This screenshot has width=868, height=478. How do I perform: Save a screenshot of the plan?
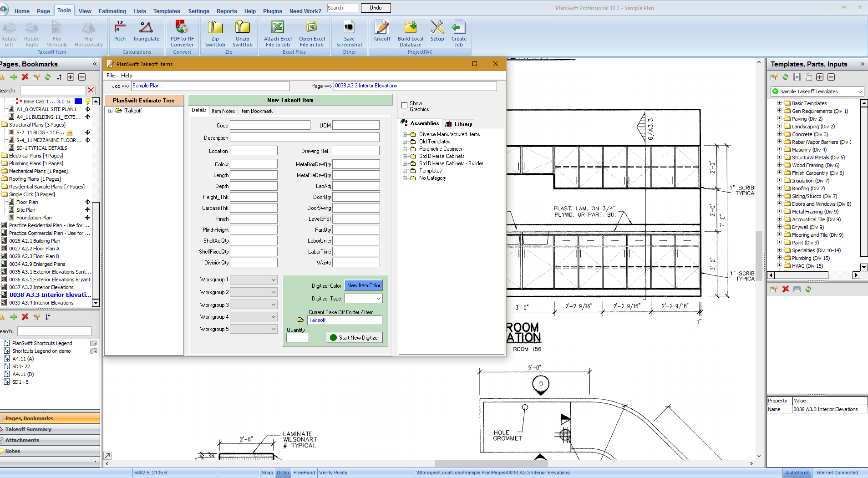(x=349, y=32)
